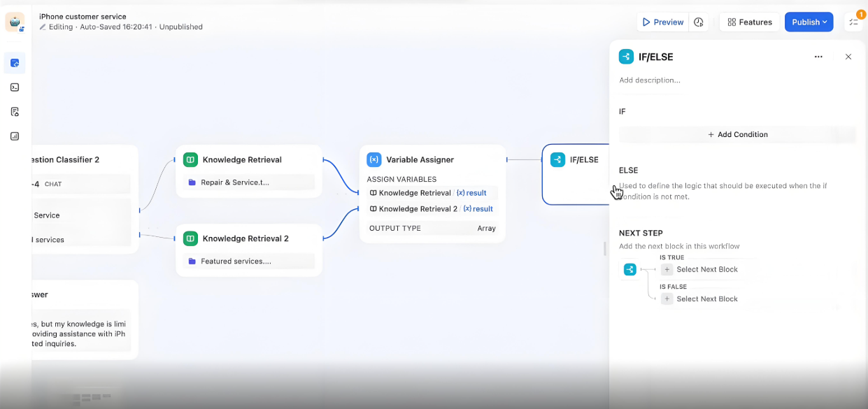
Task: Click the app robot avatar icon
Action: pyautogui.click(x=15, y=22)
